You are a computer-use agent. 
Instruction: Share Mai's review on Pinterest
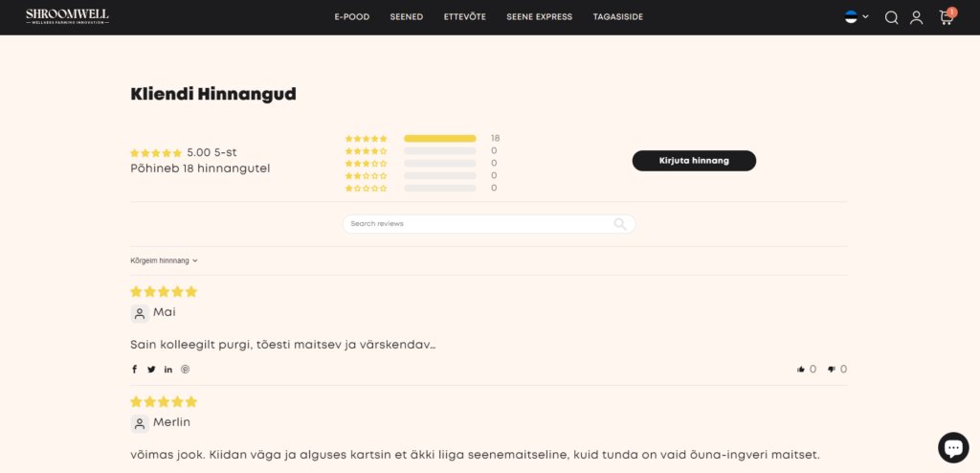(186, 370)
